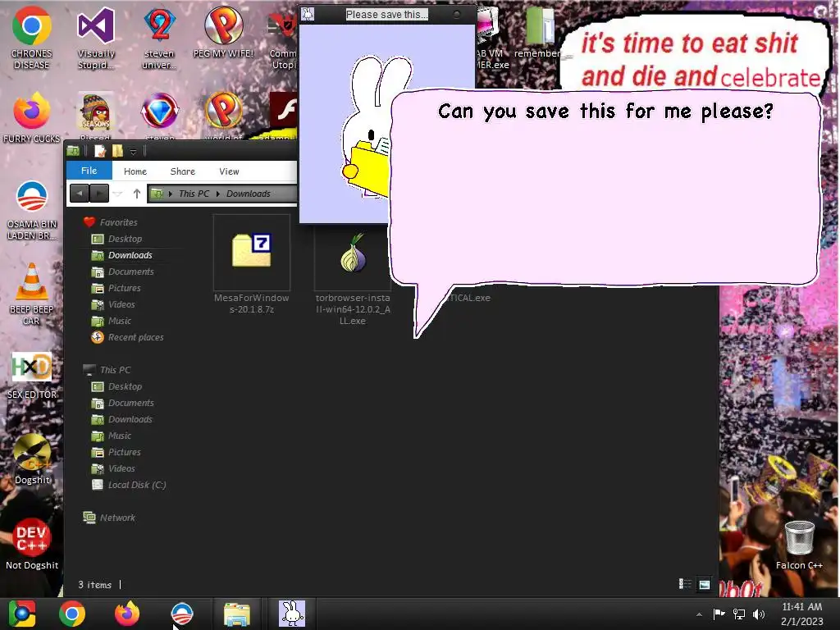Click Properties icon in quick access toolbar
This screenshot has height=630, width=840.
100,151
